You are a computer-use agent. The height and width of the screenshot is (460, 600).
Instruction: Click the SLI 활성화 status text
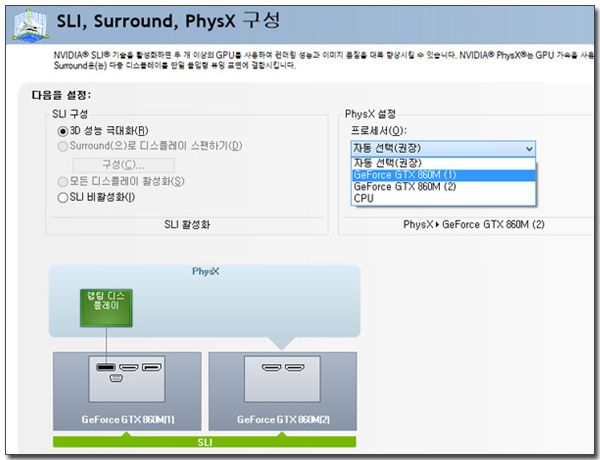187,225
